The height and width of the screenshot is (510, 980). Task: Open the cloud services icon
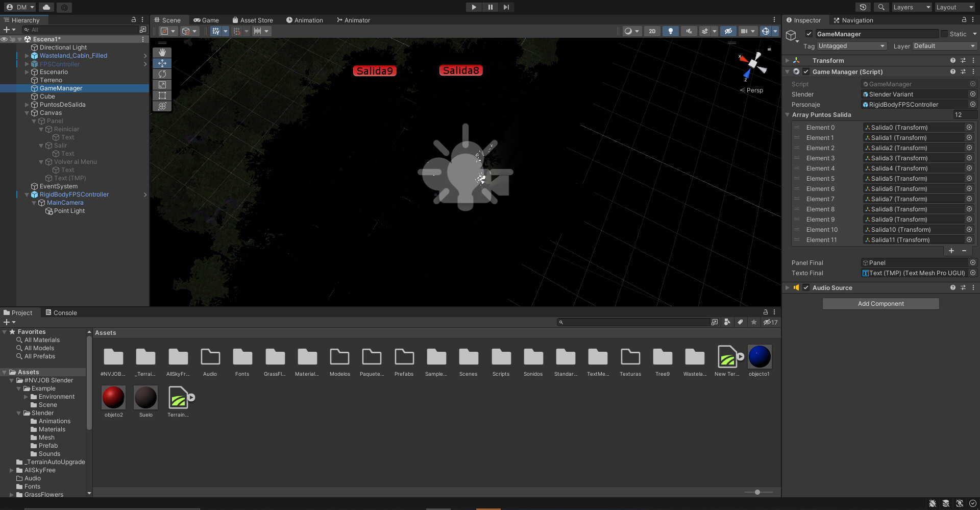[46, 7]
